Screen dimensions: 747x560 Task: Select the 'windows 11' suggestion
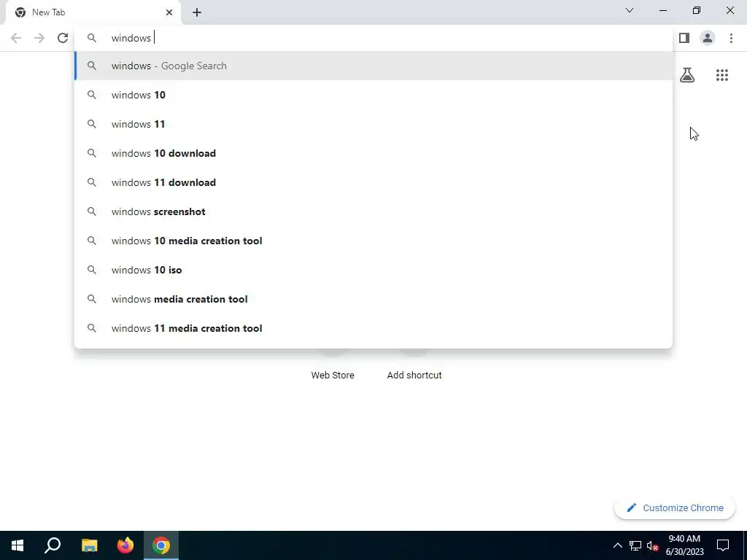coord(373,124)
